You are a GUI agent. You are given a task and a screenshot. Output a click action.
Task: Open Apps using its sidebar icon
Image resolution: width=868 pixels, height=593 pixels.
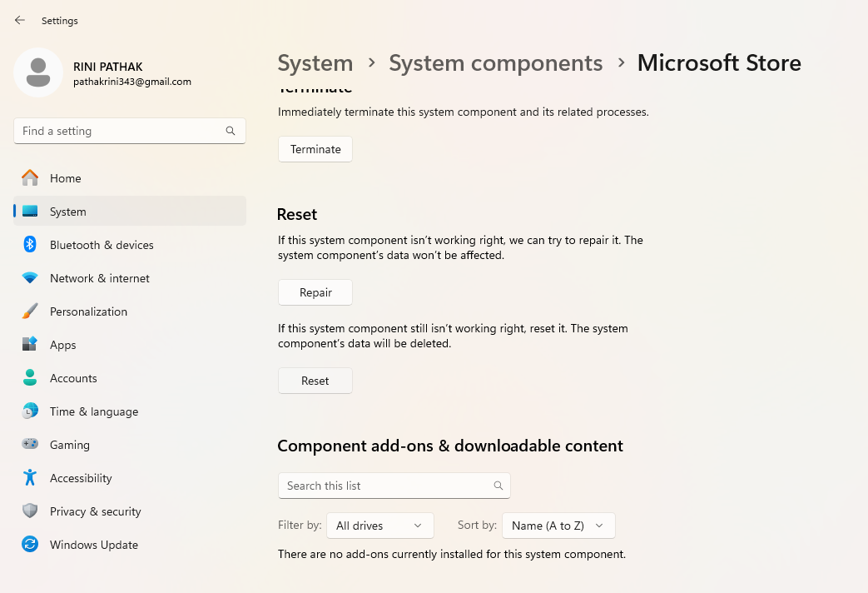30,345
